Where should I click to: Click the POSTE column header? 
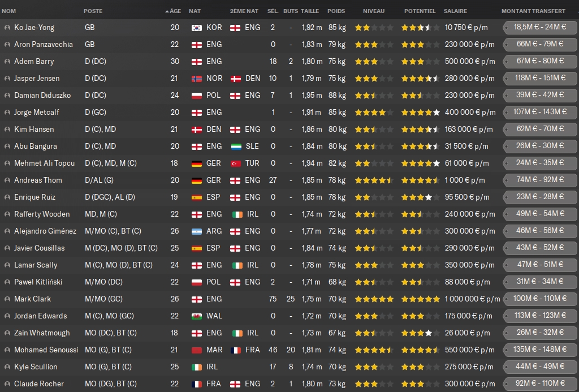[93, 11]
